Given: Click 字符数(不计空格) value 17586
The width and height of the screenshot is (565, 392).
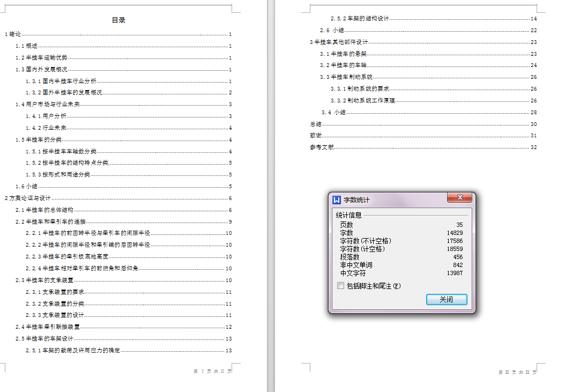Looking at the screenshot, I should click(455, 241).
